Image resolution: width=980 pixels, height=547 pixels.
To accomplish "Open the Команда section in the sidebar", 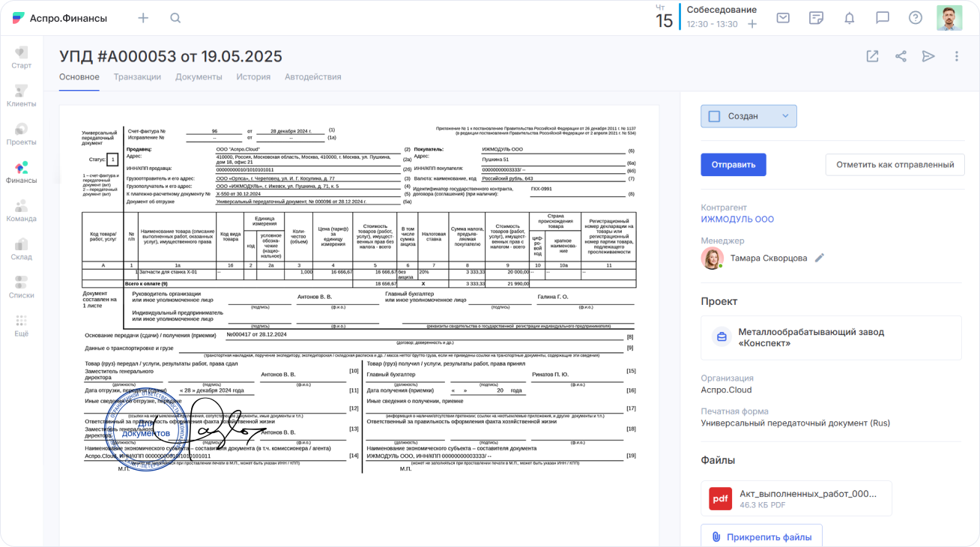I will click(21, 208).
